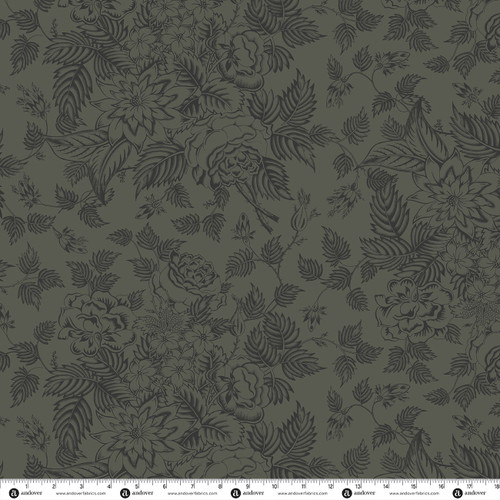500x500 pixels.
Task: Click the 2-inch mark on the ruler
Action: 54,487
